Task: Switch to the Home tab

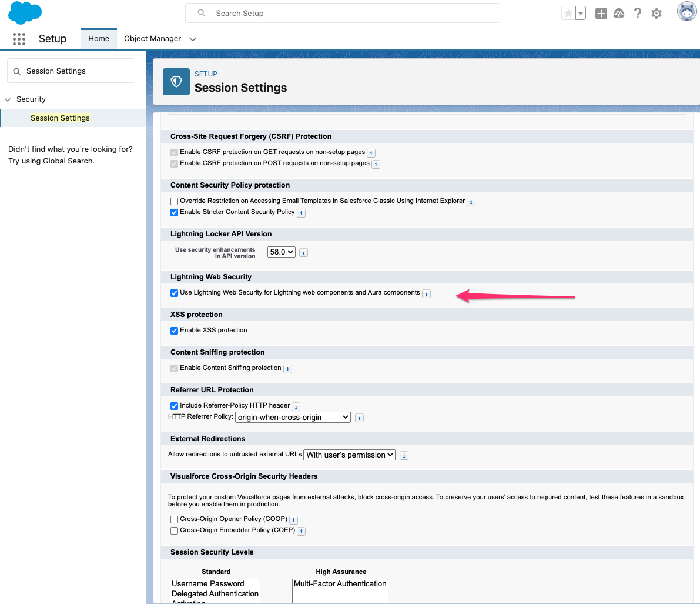Action: click(x=99, y=39)
